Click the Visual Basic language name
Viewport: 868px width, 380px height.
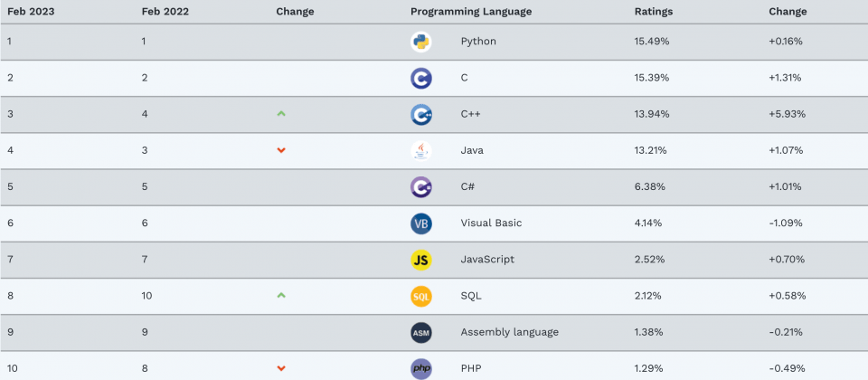pyautogui.click(x=491, y=223)
